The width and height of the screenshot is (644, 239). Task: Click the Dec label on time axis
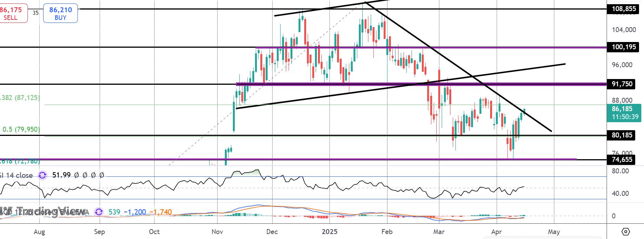[273, 232]
